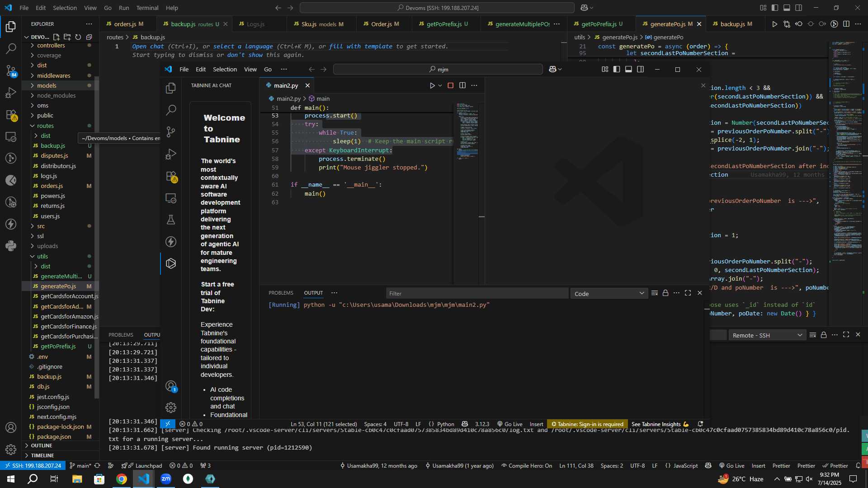
Task: Toggle primary sidebar in front window title bar
Action: 617,69
